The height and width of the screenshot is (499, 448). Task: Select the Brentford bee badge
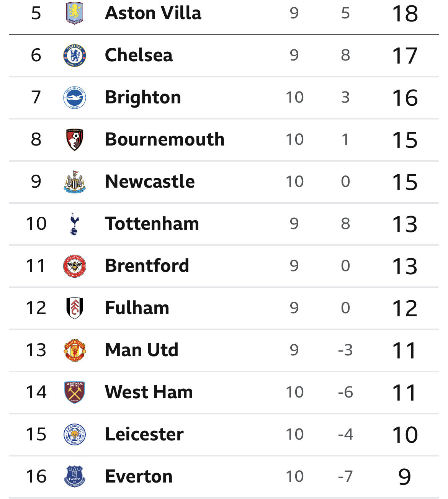(x=75, y=266)
